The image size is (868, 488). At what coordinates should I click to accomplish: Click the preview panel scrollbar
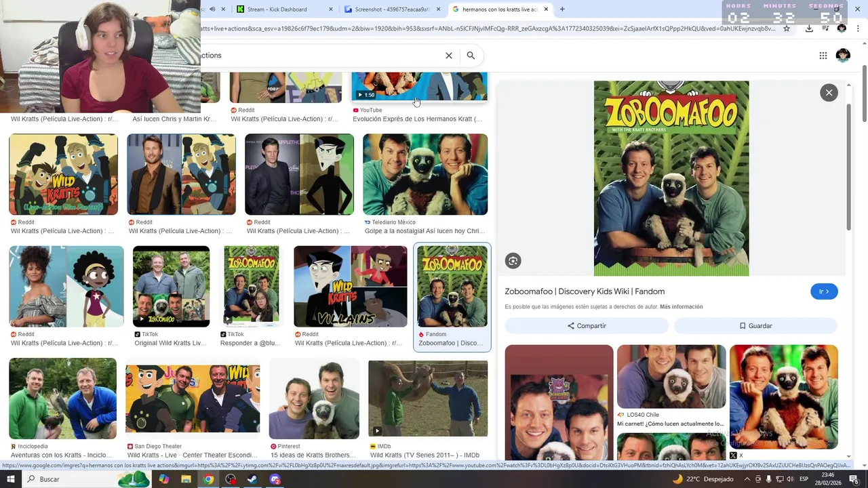(x=848, y=167)
